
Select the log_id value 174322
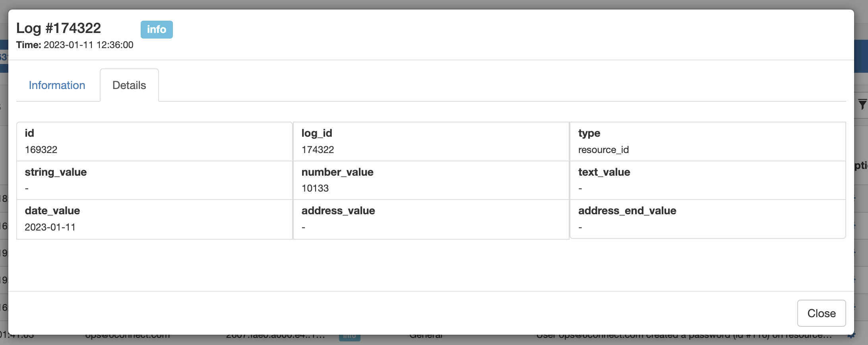click(x=318, y=150)
